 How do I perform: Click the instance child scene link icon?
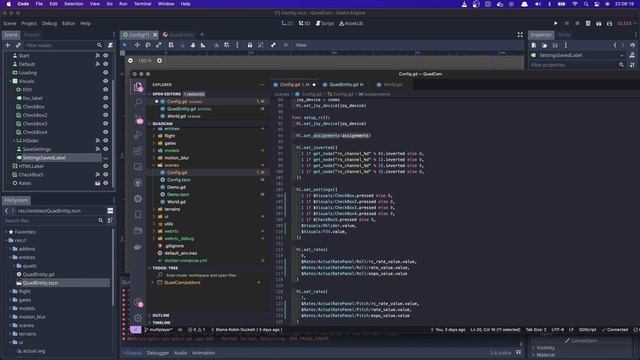tap(18, 45)
